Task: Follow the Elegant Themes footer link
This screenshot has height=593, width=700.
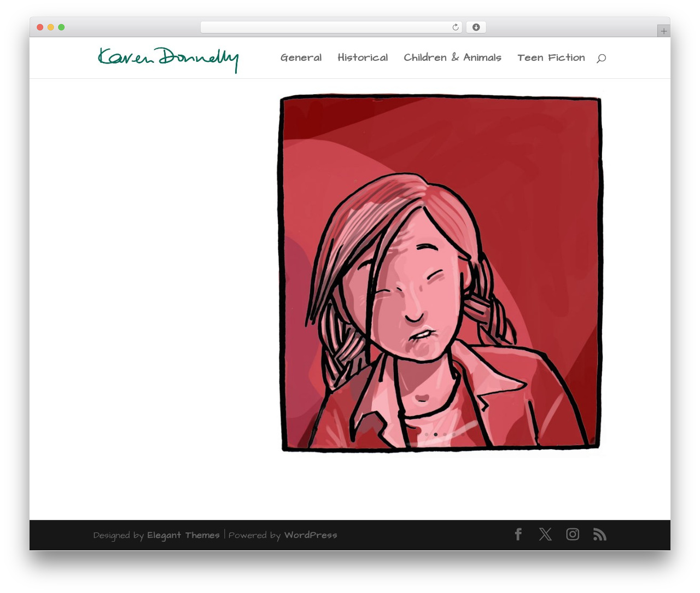Action: (183, 535)
